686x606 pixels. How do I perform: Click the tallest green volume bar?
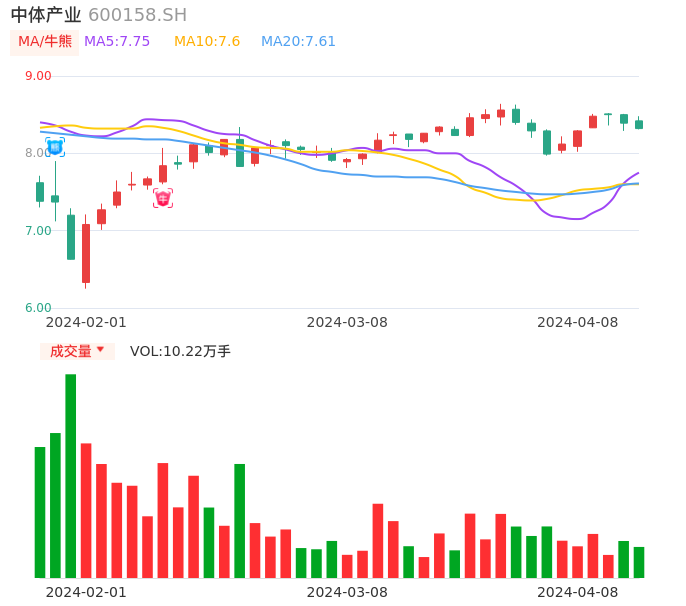tap(71, 476)
